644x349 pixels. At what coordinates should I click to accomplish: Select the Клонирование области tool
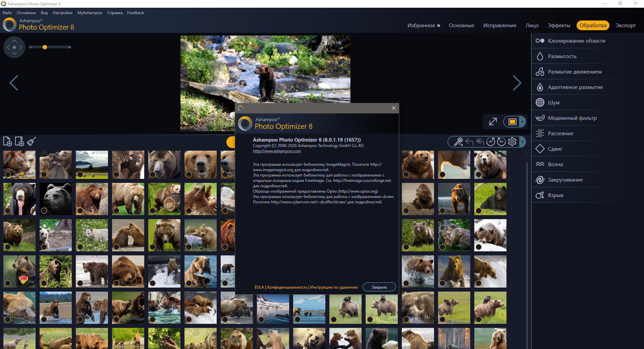tap(576, 41)
